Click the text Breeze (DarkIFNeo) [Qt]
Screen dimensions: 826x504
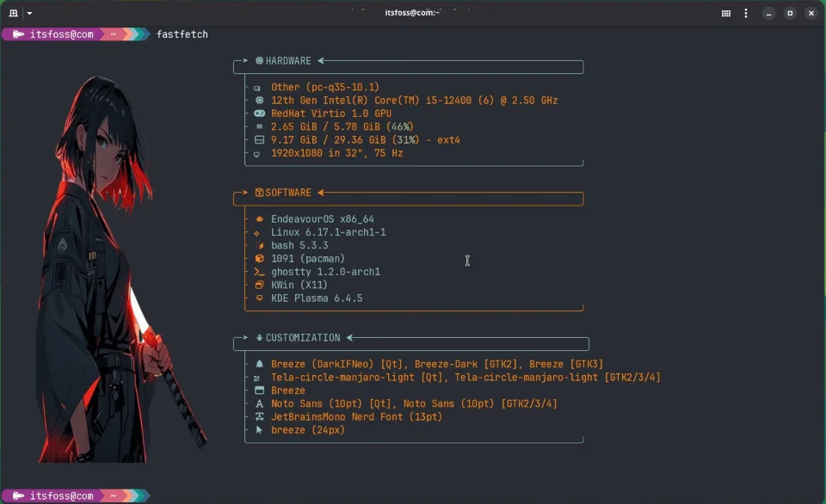[x=339, y=364]
